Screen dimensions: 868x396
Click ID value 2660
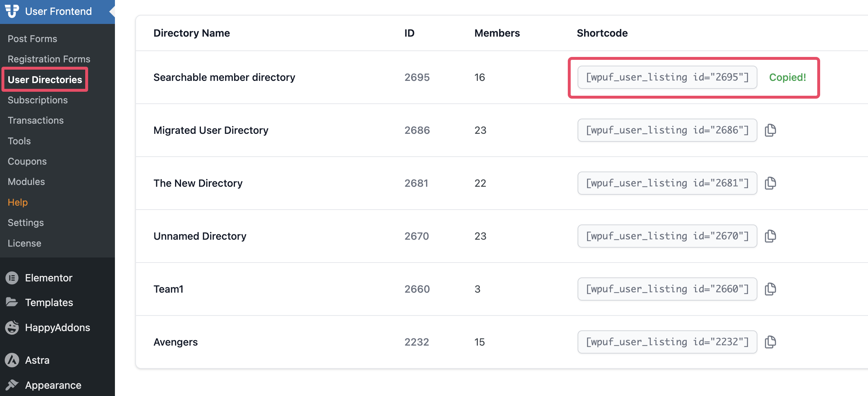[x=417, y=289]
